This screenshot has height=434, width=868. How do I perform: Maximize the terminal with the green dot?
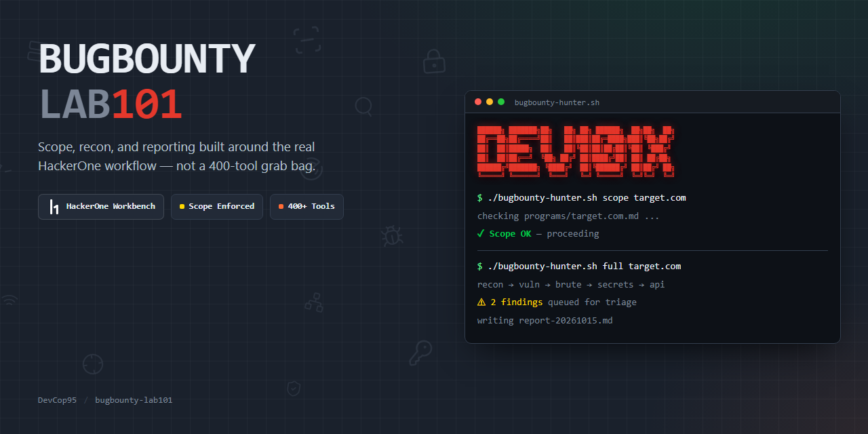pyautogui.click(x=501, y=102)
